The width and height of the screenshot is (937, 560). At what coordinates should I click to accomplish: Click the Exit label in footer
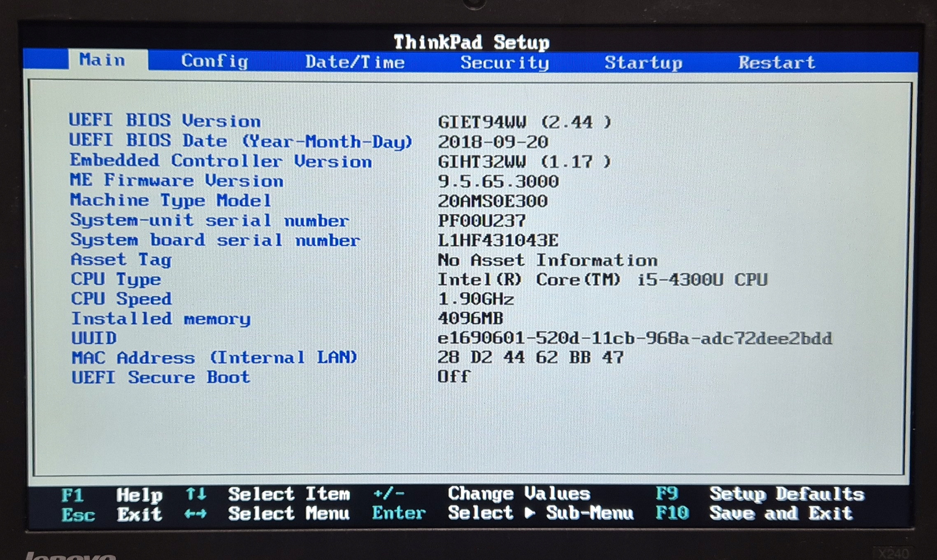140,514
